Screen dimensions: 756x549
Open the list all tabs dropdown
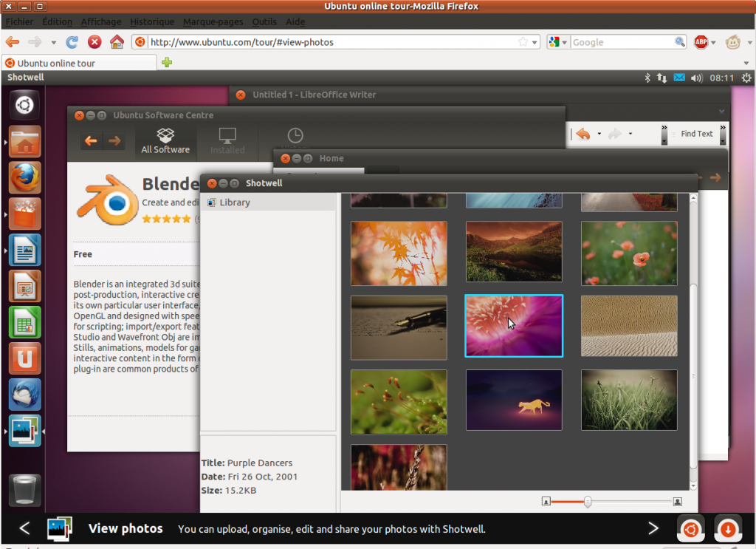pyautogui.click(x=746, y=64)
